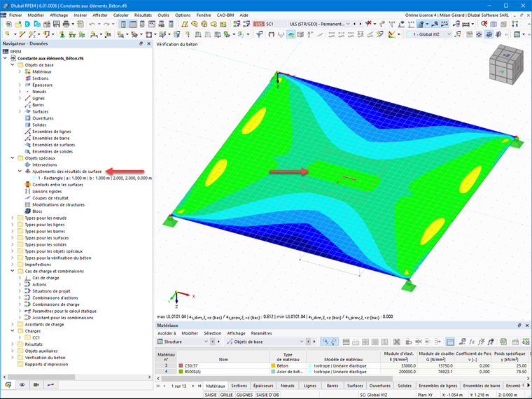Expand the Types pour les nœuds folder
Screen dimensions: 532x399
pyautogui.click(x=13, y=218)
